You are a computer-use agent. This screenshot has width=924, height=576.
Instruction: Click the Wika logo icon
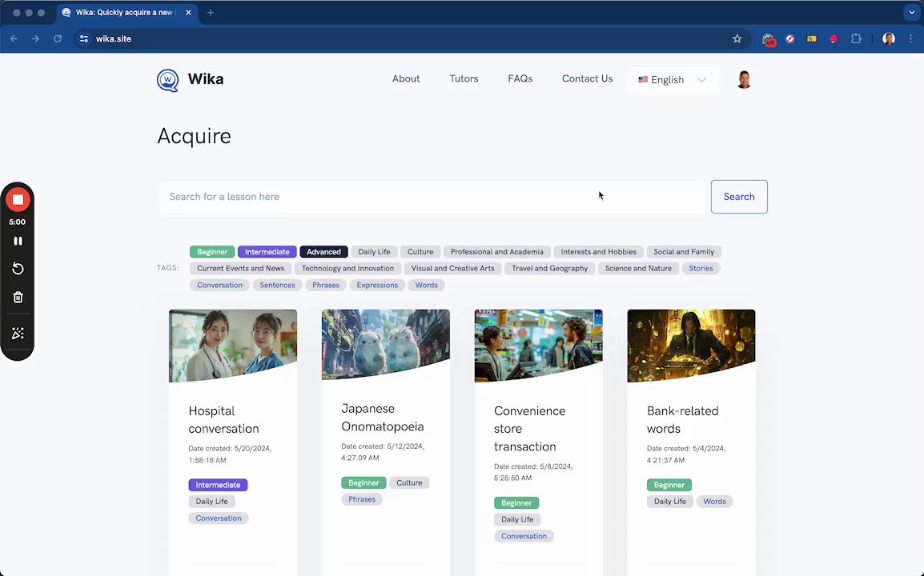point(168,80)
